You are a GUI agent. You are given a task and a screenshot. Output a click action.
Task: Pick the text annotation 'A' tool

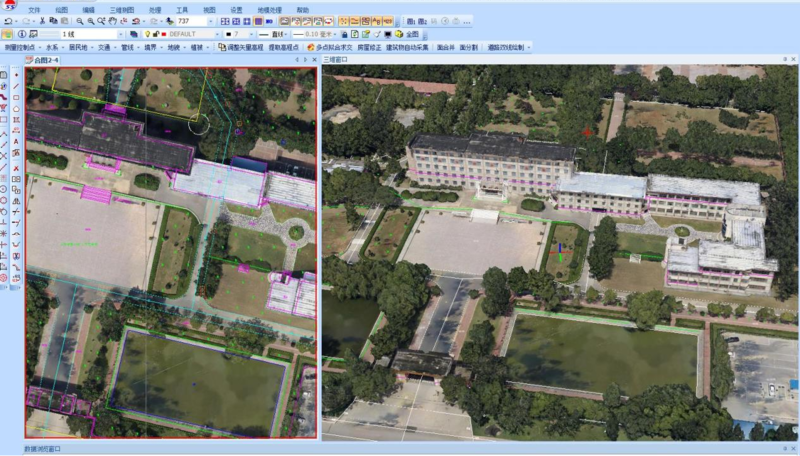[16, 140]
